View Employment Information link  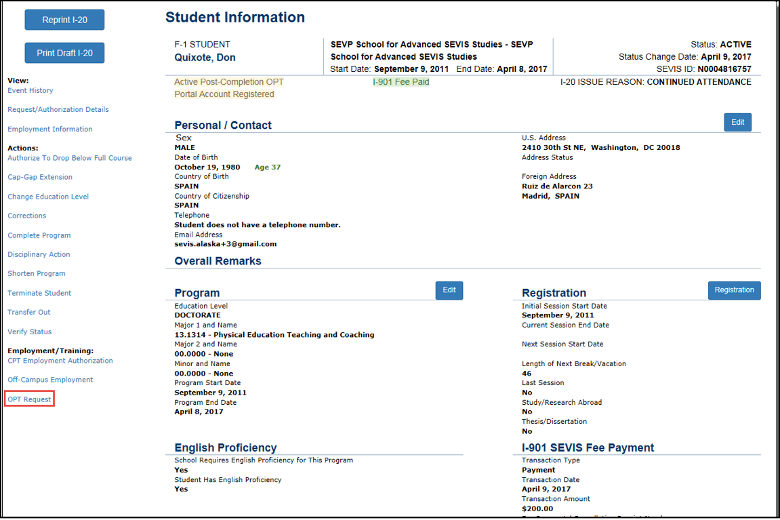pos(50,129)
